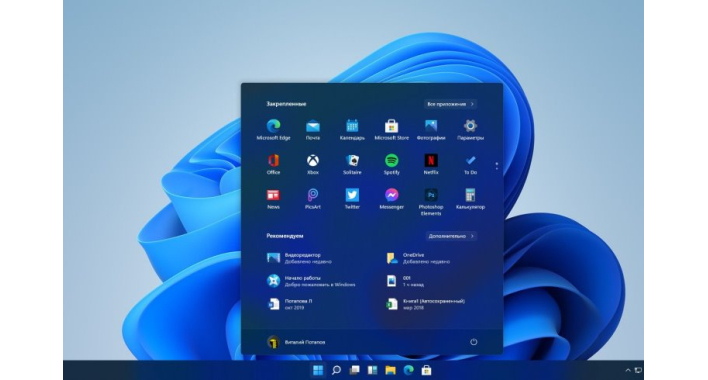Open Microsoft Store pinned app
The width and height of the screenshot is (708, 380).
391,130
